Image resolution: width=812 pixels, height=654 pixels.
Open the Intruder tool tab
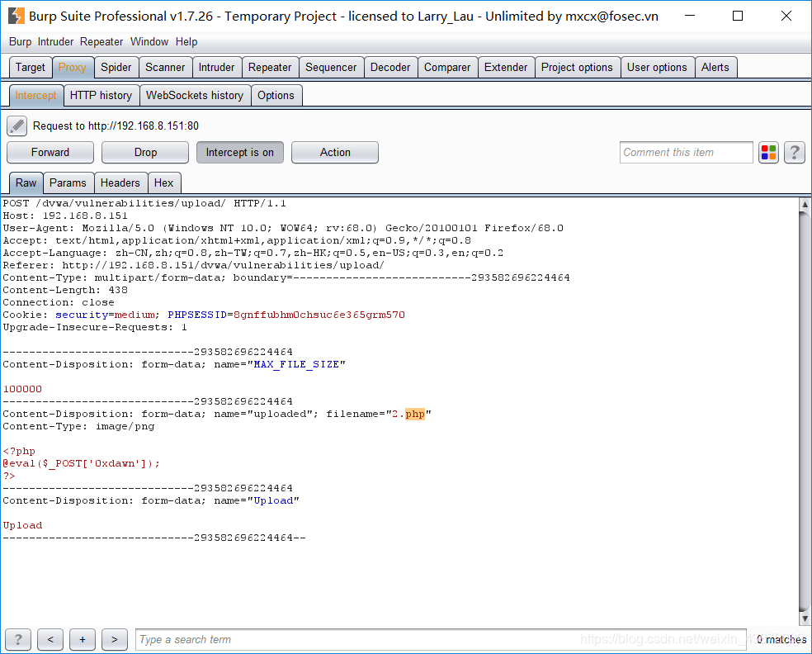tap(216, 68)
